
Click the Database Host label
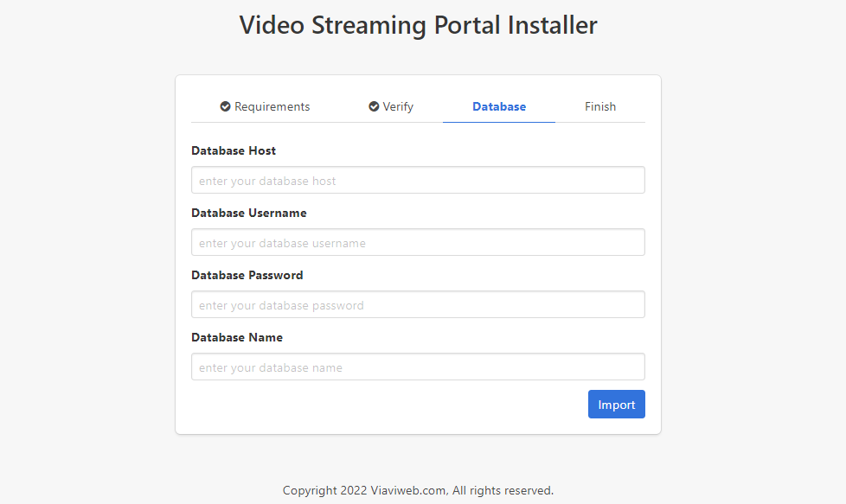pyautogui.click(x=234, y=151)
